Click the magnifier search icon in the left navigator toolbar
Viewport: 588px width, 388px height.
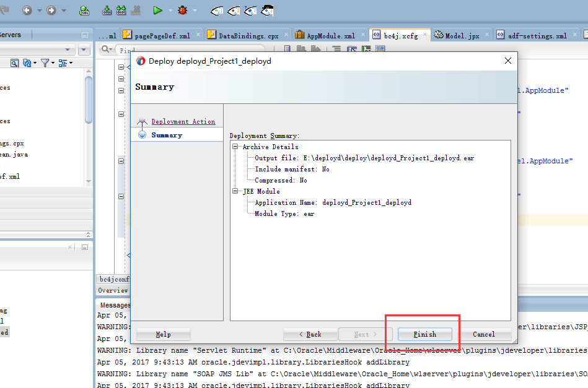(x=14, y=63)
